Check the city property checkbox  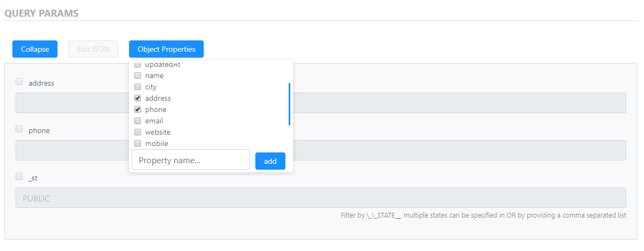[138, 87]
